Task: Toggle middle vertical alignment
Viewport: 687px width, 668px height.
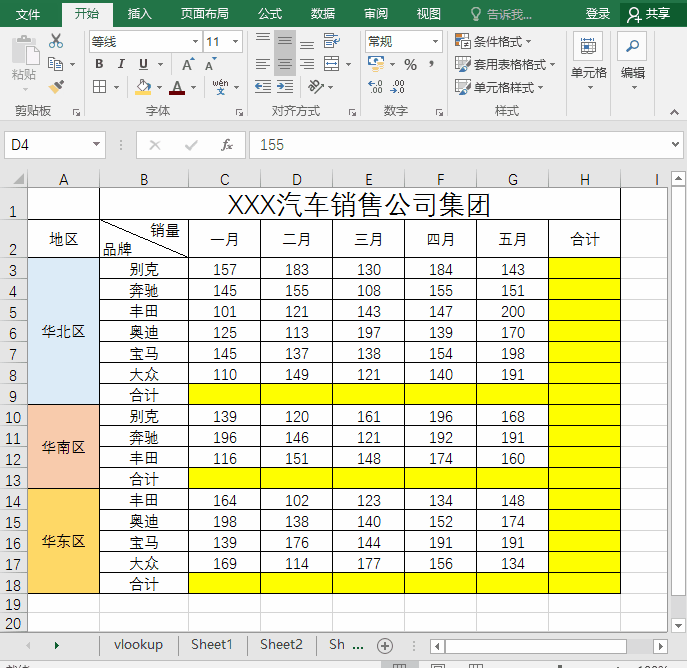Action: (285, 41)
